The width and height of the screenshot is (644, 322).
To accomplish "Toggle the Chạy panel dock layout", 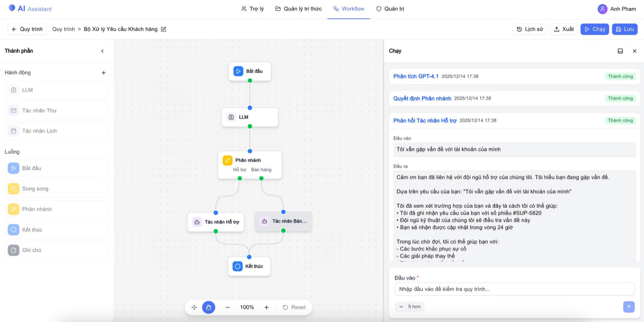I will coord(620,51).
